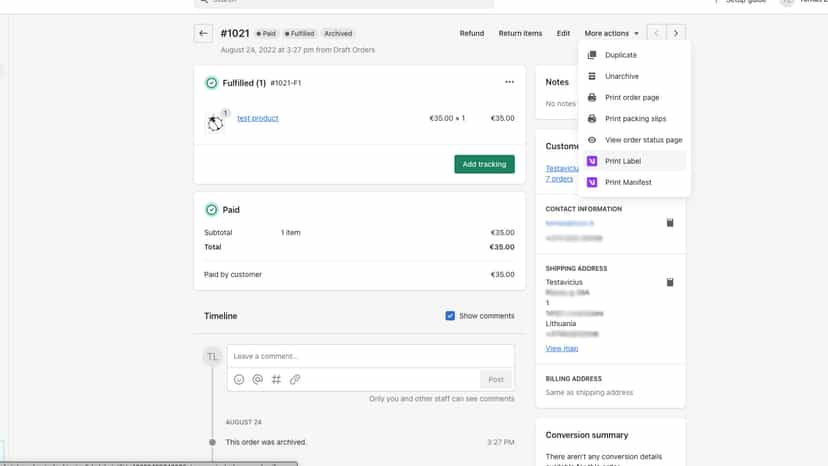
Task: Click the #1021-F1 fulfillment number
Action: [286, 83]
